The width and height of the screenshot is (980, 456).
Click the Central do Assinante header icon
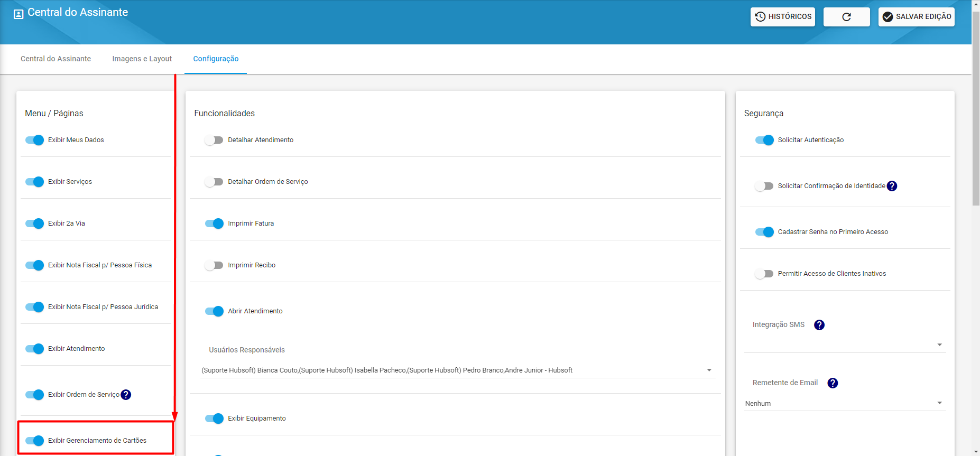click(19, 14)
